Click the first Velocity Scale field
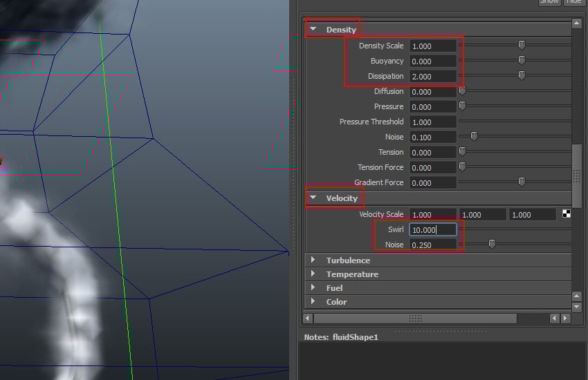The width and height of the screenshot is (588, 380). point(433,214)
